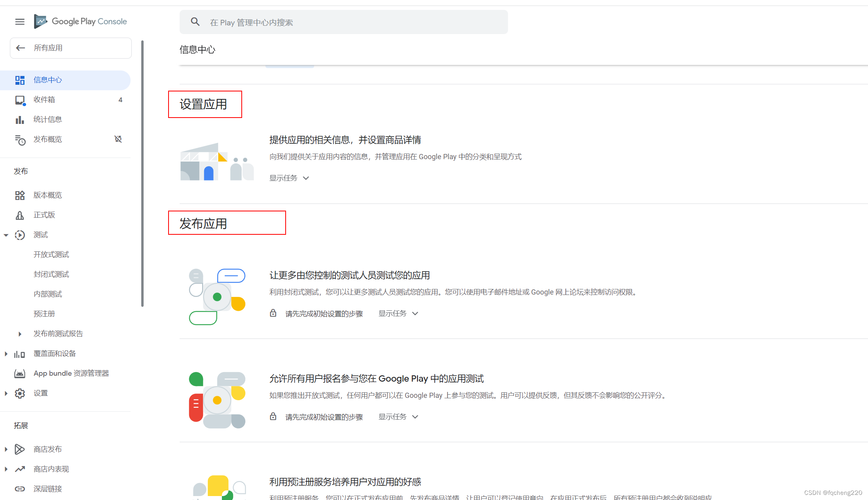Open the 深层链接 deep links icon
This screenshot has height=500, width=868.
(20, 489)
